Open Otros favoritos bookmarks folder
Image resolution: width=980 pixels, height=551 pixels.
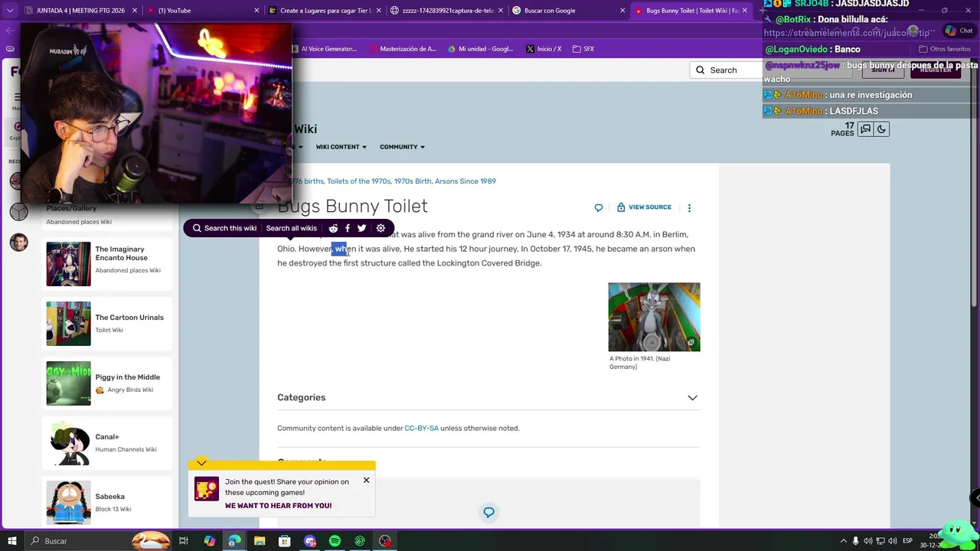point(945,49)
